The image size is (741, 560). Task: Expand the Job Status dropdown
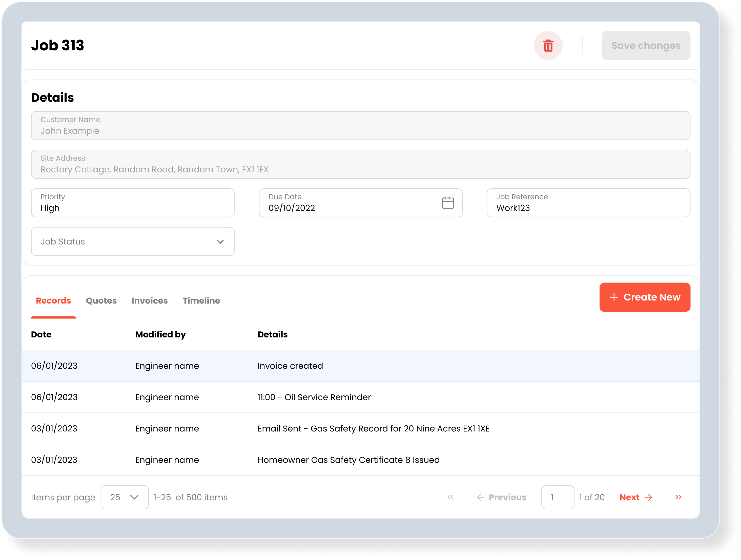pyautogui.click(x=133, y=242)
